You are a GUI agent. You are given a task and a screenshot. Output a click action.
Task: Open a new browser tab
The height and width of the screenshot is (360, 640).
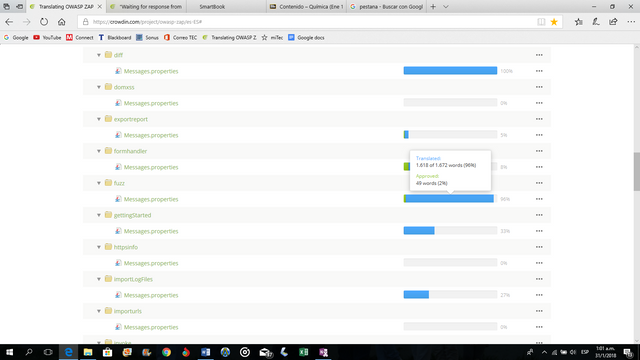(433, 7)
